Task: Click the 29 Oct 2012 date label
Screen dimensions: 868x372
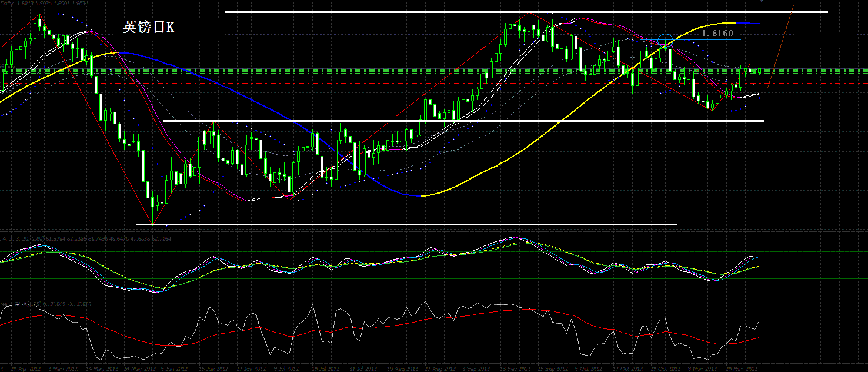Action: pyautogui.click(x=666, y=369)
